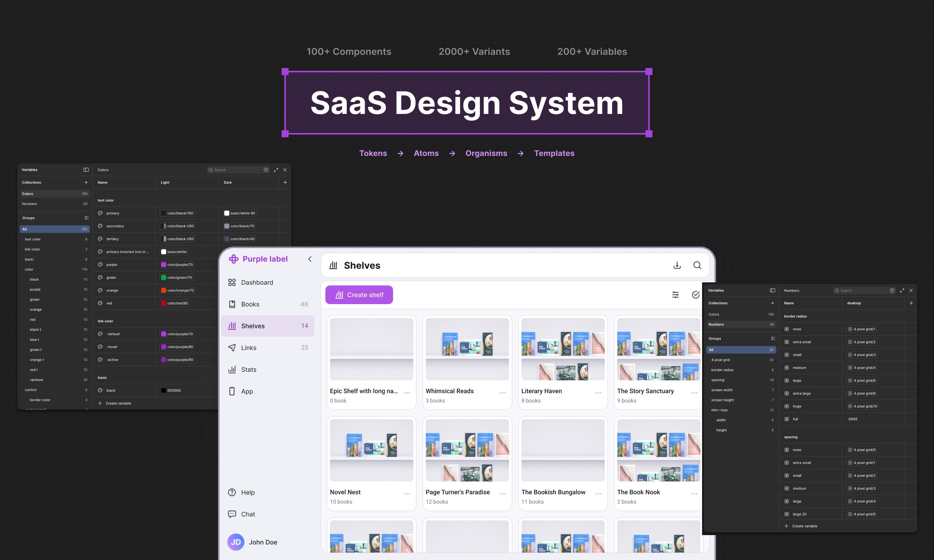Click the circled checkmark select icon
This screenshot has width=934, height=560.
click(x=695, y=295)
